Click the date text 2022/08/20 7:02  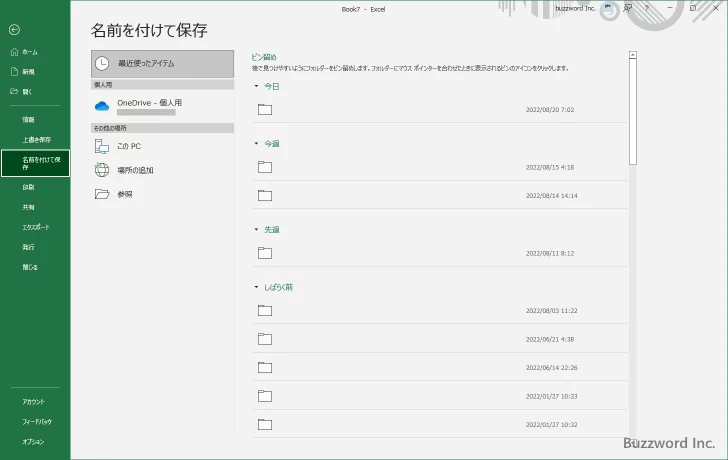550,110
